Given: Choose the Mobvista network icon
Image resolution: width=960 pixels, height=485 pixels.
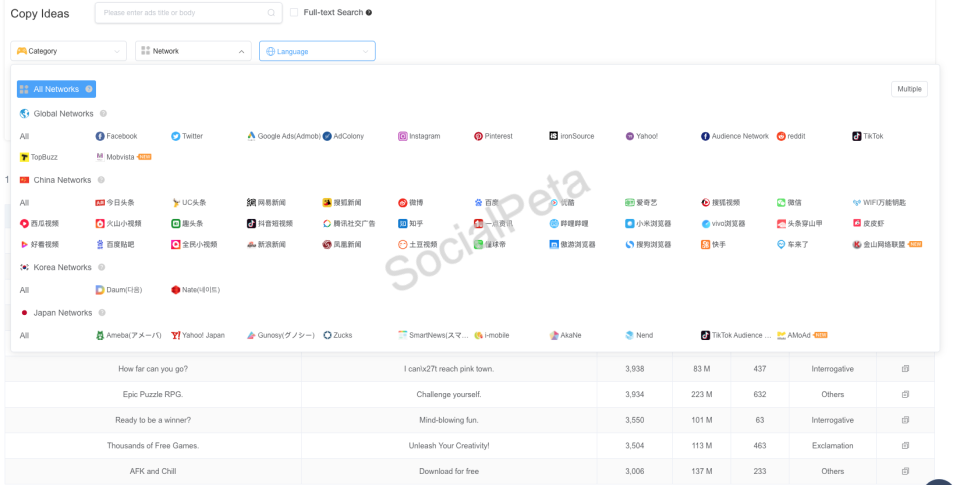Looking at the screenshot, I should pos(100,157).
